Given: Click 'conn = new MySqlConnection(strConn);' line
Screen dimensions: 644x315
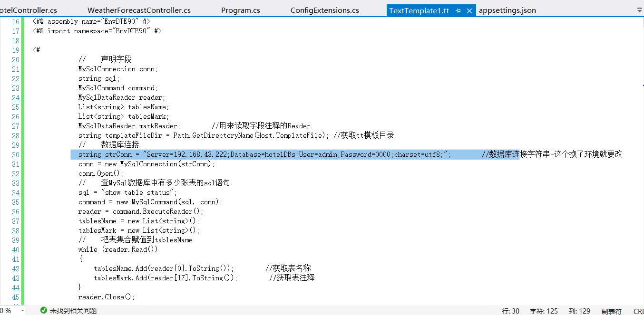Looking at the screenshot, I should coord(146,164).
